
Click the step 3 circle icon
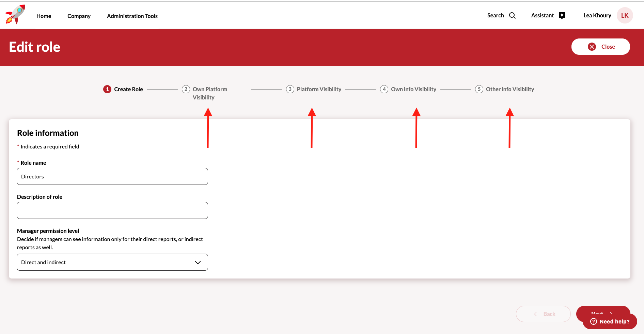pos(290,89)
